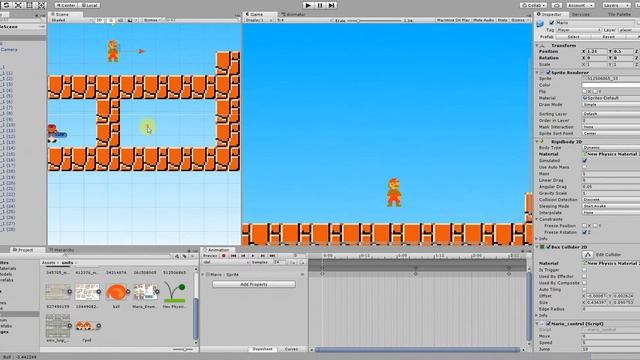Toggle Scene view audio (speaker icon)
640x360 pixels.
(x=120, y=20)
